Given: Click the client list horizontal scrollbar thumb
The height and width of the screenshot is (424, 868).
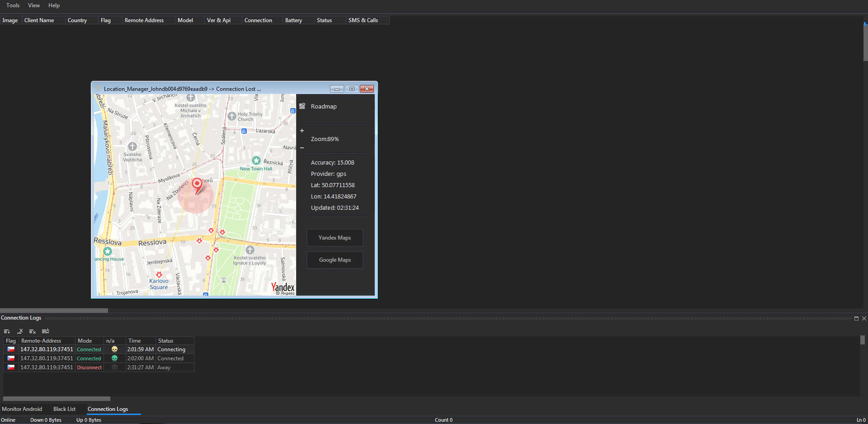Looking at the screenshot, I should click(x=54, y=311).
